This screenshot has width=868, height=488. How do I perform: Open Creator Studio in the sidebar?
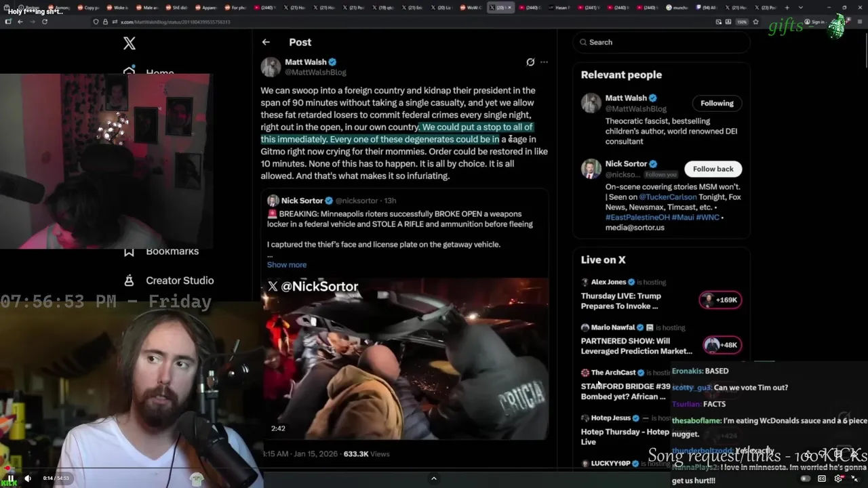(x=180, y=280)
